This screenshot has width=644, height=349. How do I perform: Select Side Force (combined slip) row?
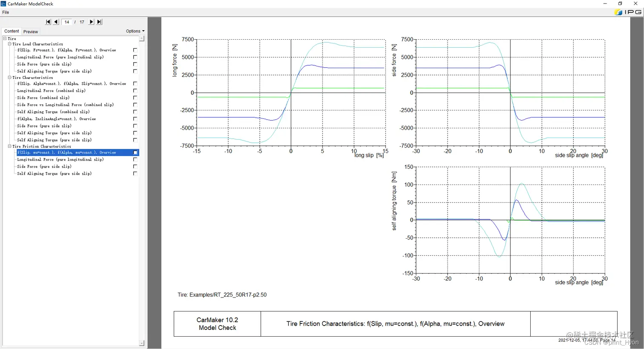43,98
